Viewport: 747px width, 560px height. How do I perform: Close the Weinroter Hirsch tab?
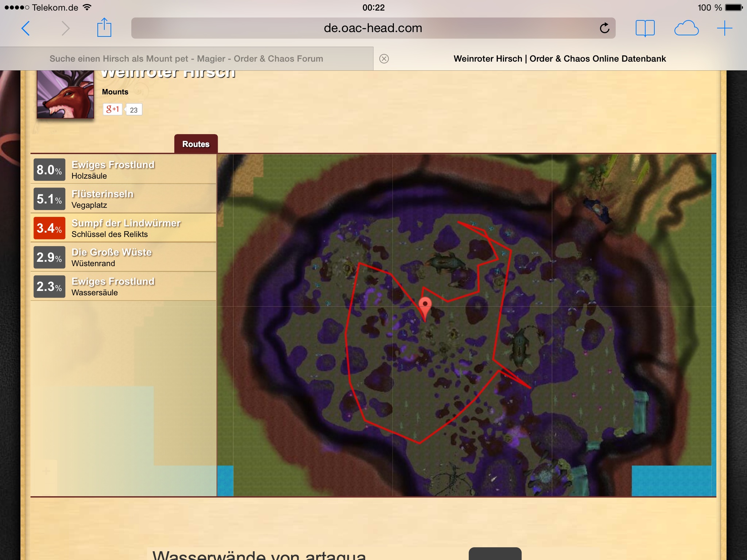coord(384,59)
